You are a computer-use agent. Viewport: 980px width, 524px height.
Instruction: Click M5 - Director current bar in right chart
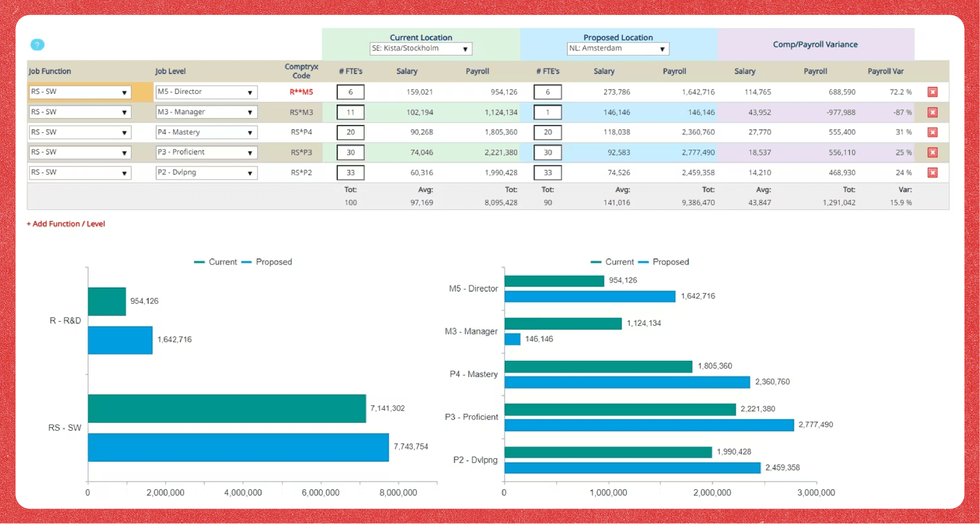tap(554, 281)
